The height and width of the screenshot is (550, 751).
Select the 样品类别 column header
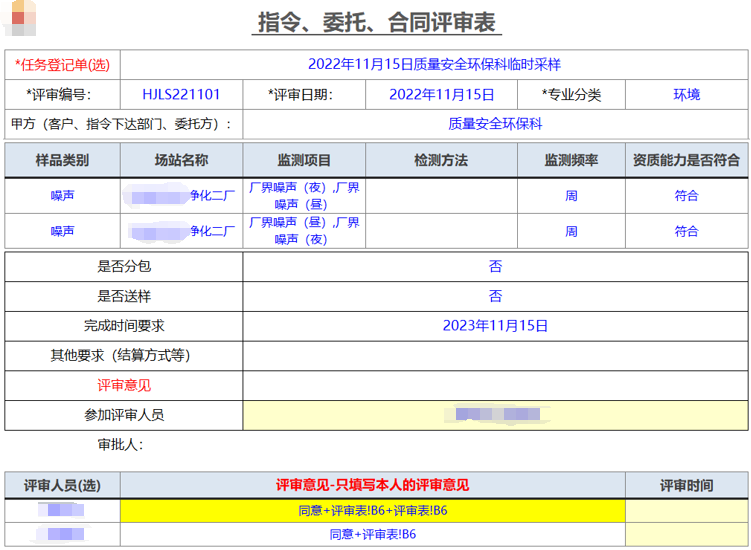62,160
